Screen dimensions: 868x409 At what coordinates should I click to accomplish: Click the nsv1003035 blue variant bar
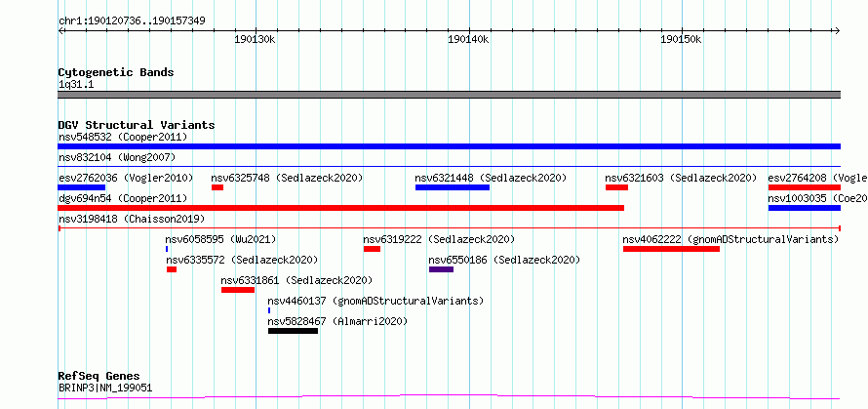click(805, 208)
